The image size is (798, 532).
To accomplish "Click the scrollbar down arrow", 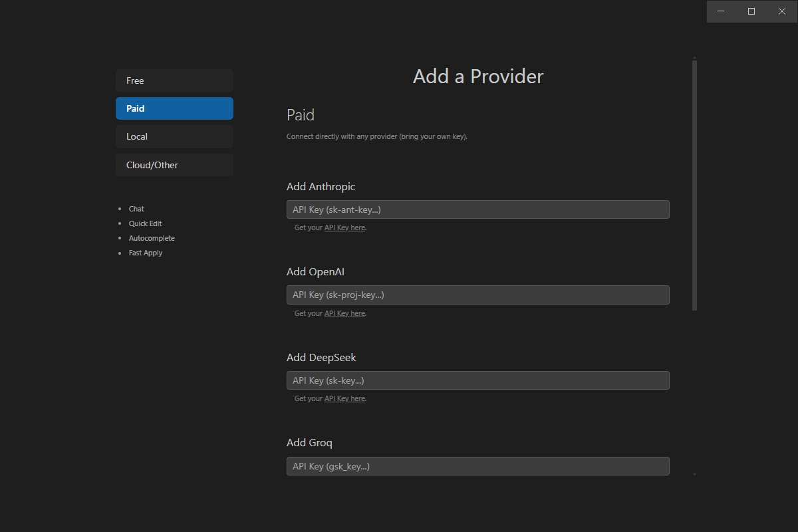I will coord(694,474).
